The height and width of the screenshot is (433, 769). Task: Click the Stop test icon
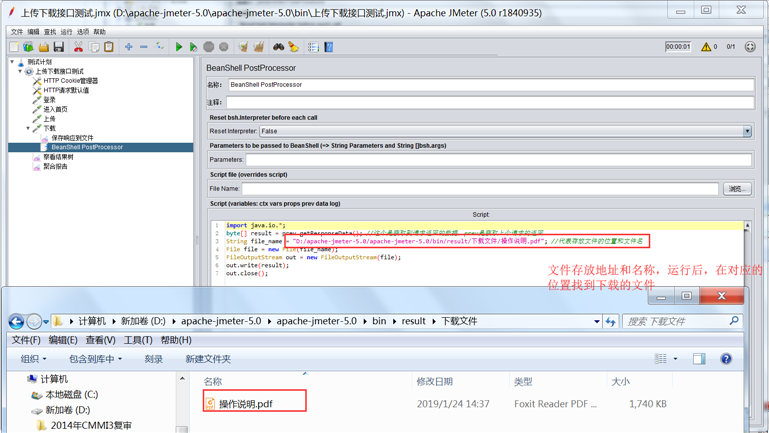point(209,47)
